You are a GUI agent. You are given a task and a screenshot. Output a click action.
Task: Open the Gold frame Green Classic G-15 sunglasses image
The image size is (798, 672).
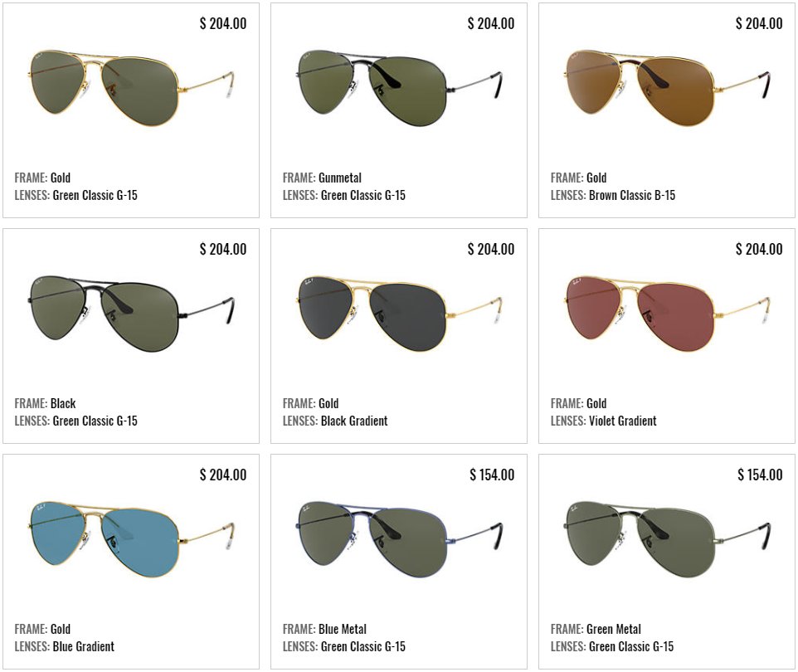(131, 88)
